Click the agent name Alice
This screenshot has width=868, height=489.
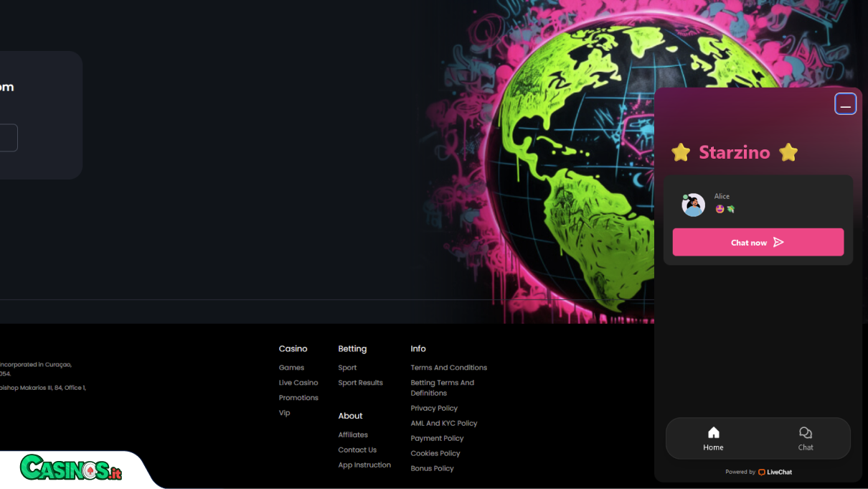(722, 196)
